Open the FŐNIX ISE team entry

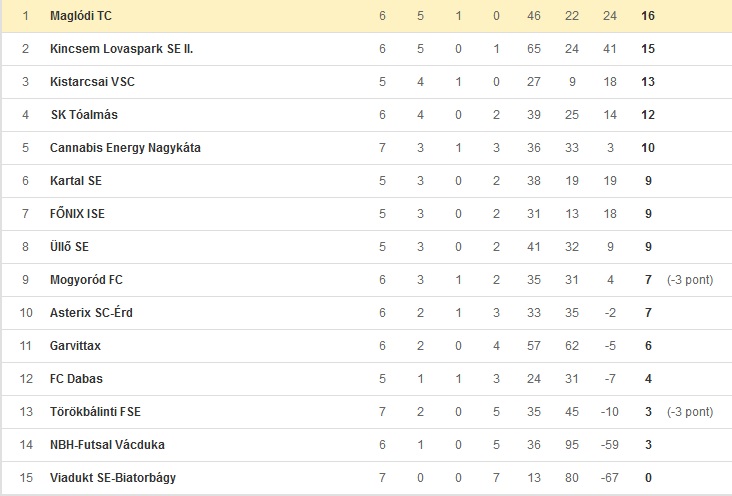pos(77,213)
